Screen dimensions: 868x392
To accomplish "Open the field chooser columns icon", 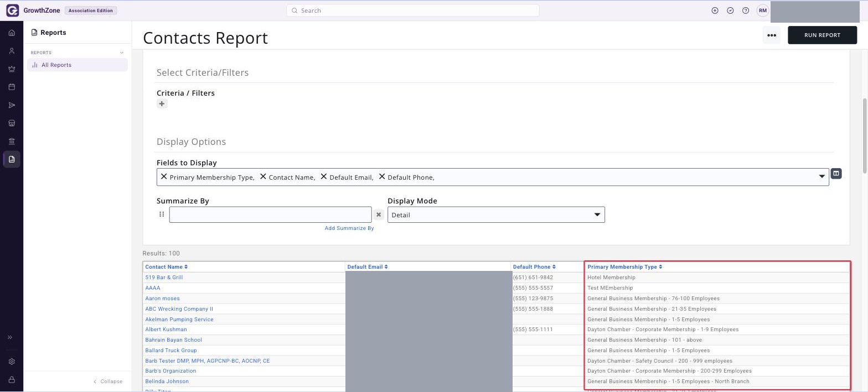I will click(836, 174).
